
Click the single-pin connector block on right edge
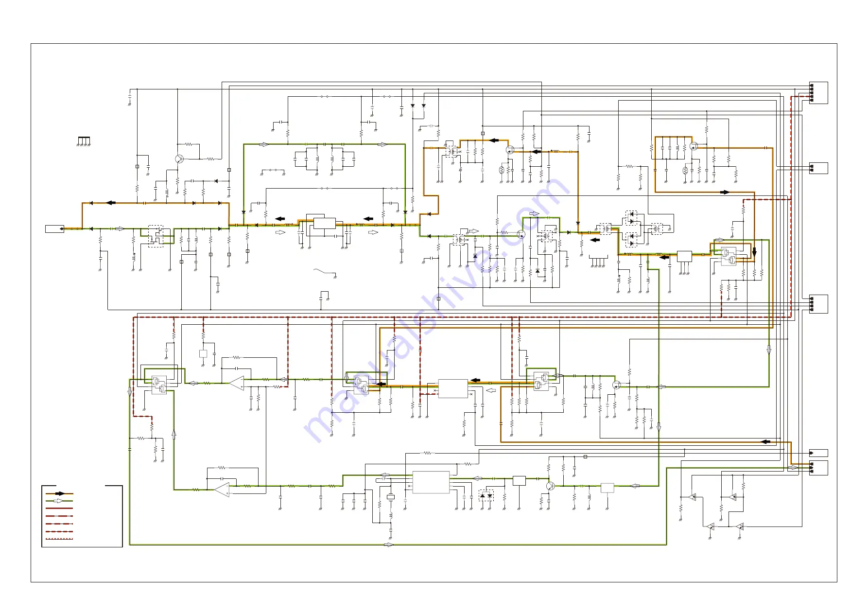coord(818,453)
